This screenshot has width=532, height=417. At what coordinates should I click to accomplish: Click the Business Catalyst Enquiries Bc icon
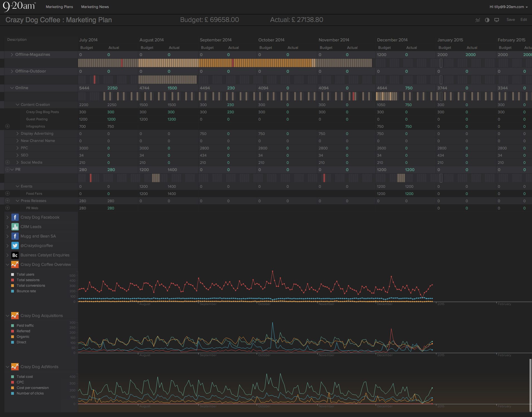tap(15, 255)
